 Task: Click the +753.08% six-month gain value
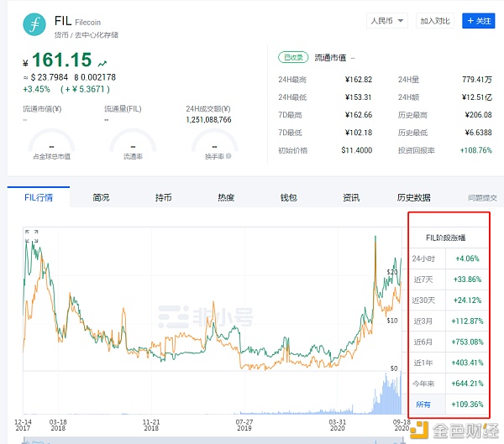(x=467, y=342)
